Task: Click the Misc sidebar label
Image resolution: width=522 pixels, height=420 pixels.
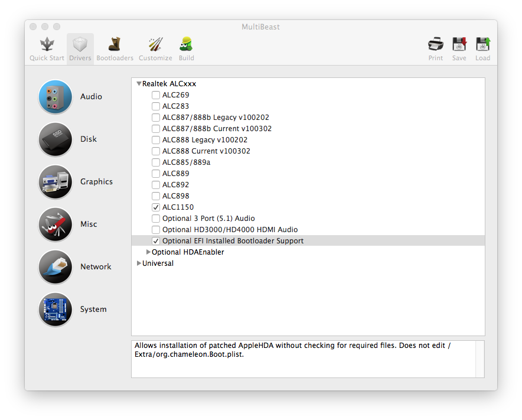Action: (x=89, y=224)
